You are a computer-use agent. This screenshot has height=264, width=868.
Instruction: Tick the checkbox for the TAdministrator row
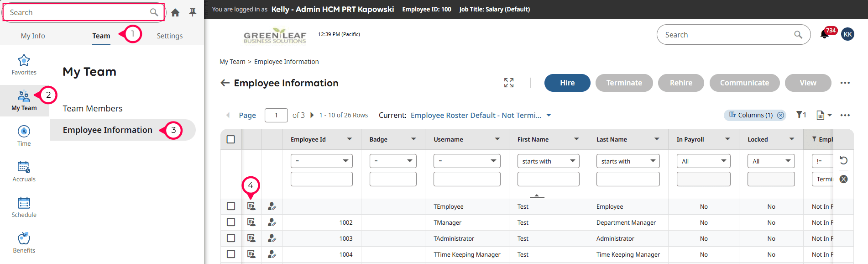click(231, 238)
